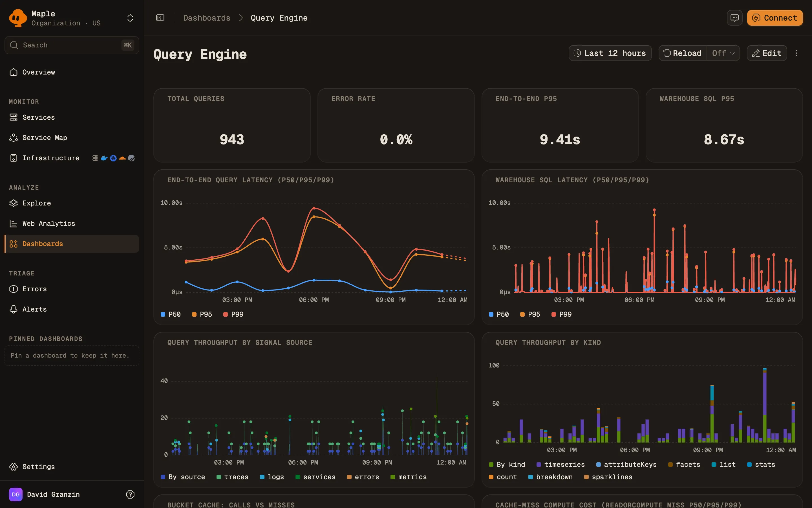Click the Reload button
This screenshot has height=508, width=812.
point(683,53)
